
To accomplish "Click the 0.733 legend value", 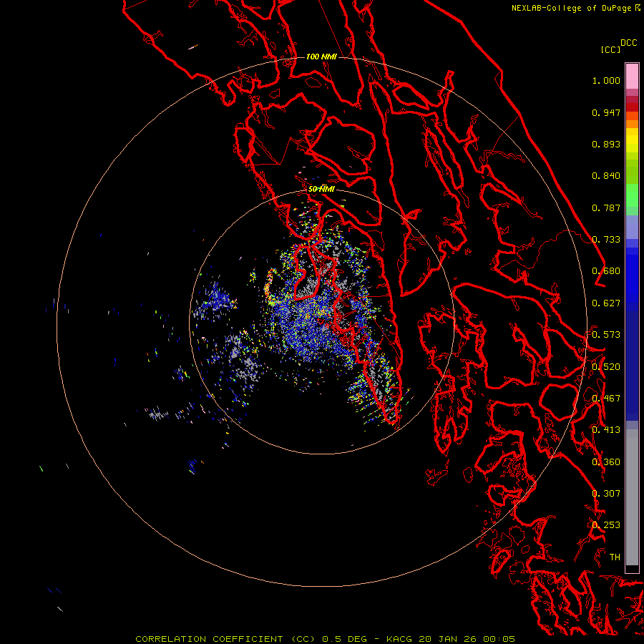I will [x=606, y=240].
